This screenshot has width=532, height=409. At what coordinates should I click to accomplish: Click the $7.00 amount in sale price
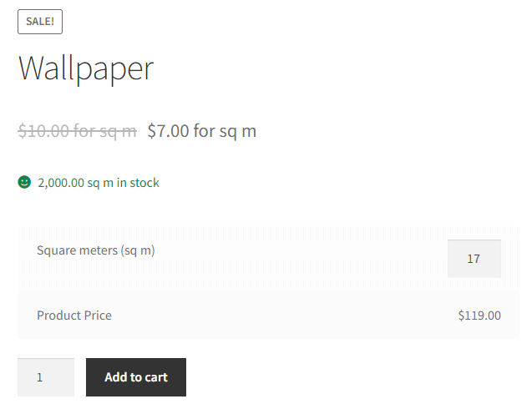pos(169,131)
